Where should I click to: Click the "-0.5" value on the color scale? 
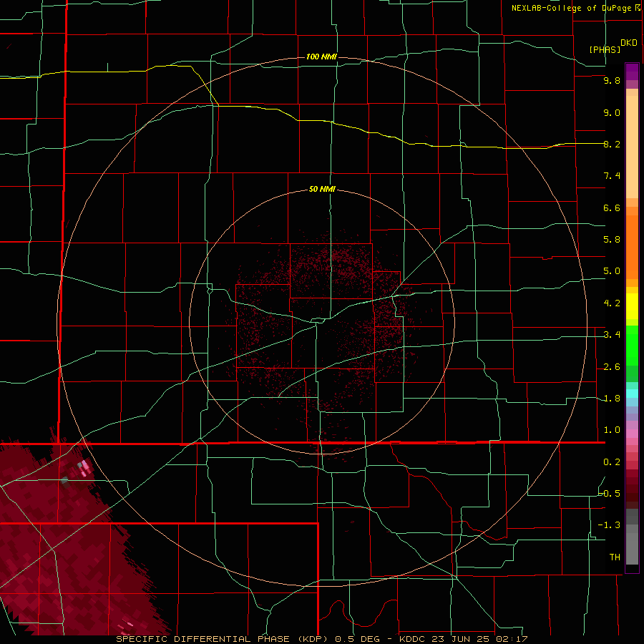[609, 494]
